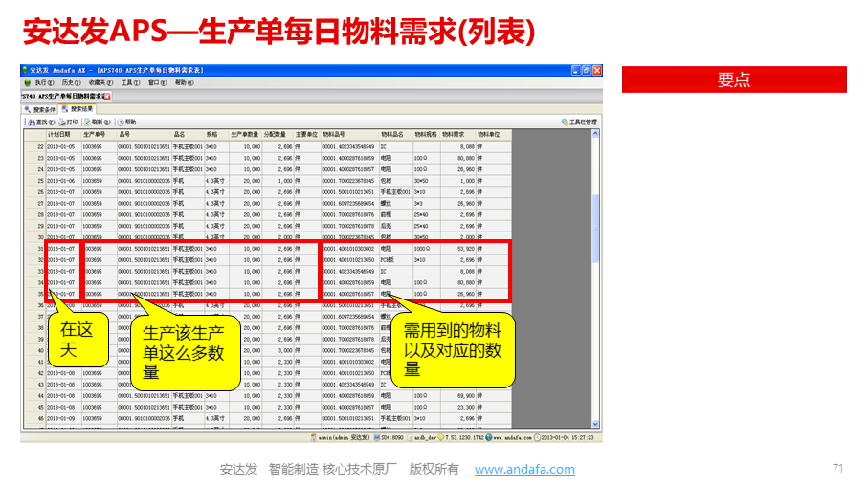Click the server S04:8090 status icon
Viewport: 868px width, 487px height.
click(x=377, y=438)
